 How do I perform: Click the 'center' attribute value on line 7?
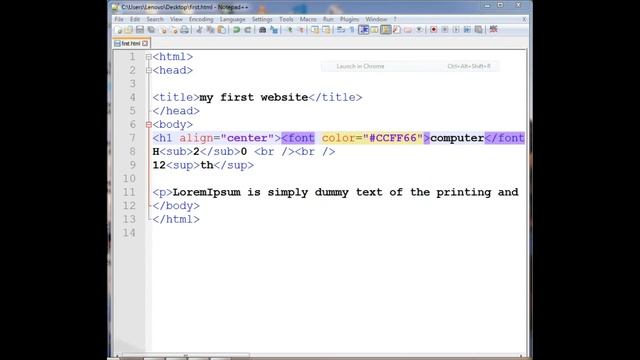point(247,138)
